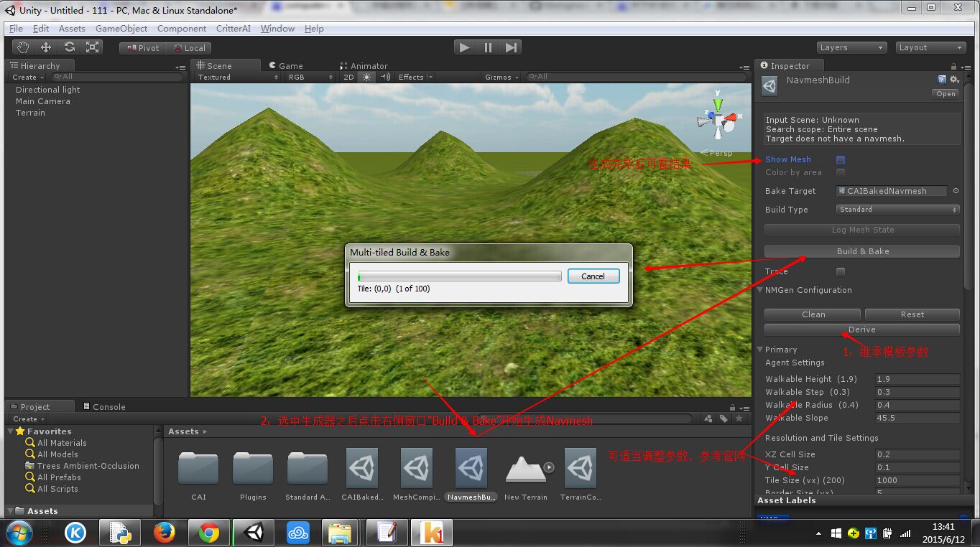Image resolution: width=980 pixels, height=547 pixels.
Task: Click the Step frame button
Action: coord(511,47)
